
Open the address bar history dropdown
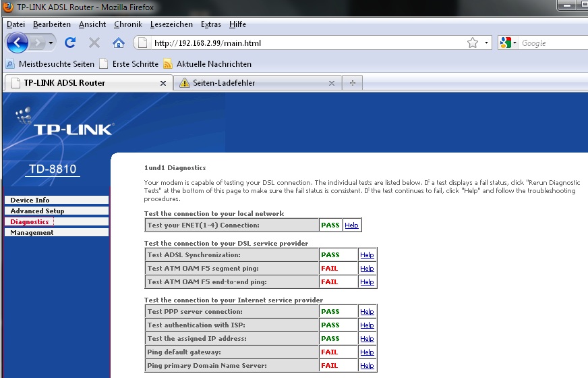point(486,43)
